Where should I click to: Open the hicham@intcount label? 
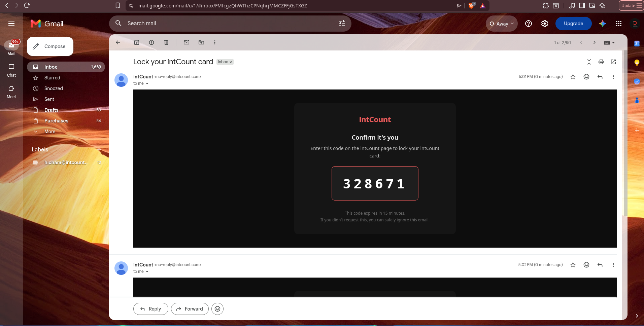pyautogui.click(x=66, y=162)
